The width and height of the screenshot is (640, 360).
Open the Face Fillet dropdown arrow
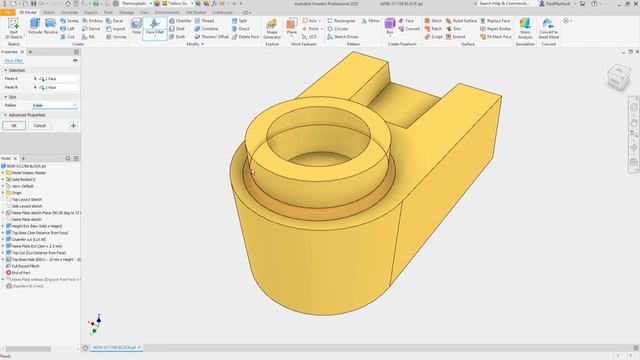155,37
